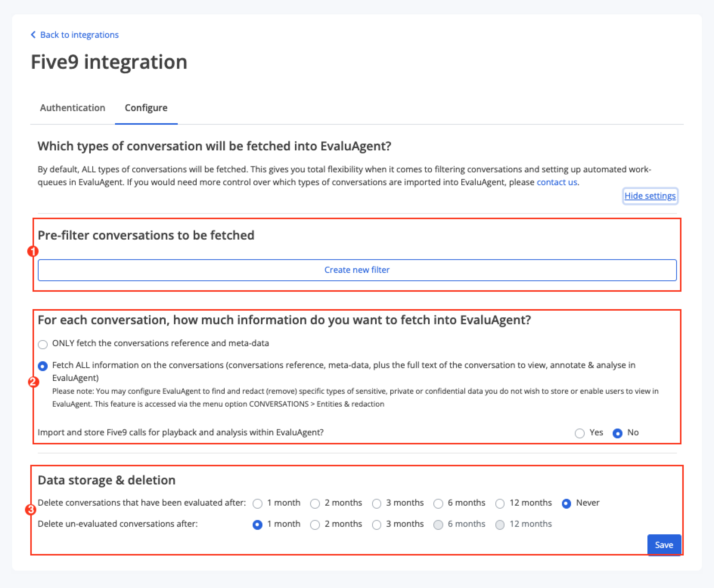Select the Configure tab
The height and width of the screenshot is (588, 714).
(x=146, y=108)
